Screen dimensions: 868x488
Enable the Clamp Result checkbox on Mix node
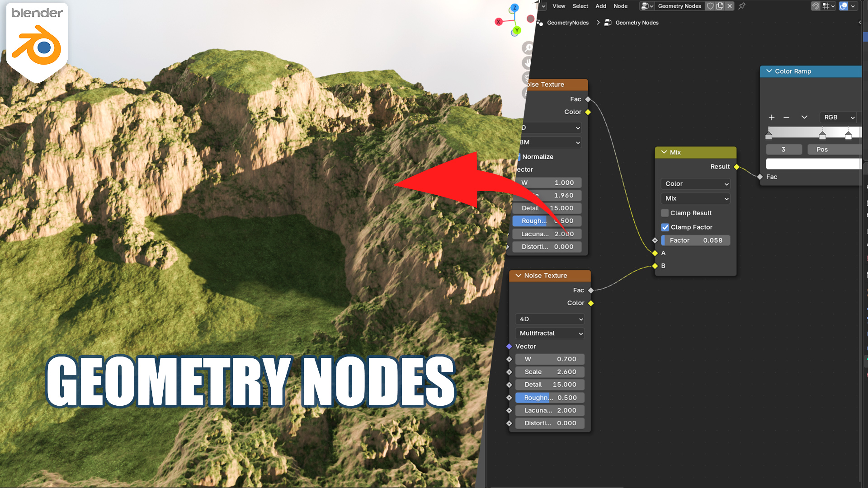pos(665,213)
